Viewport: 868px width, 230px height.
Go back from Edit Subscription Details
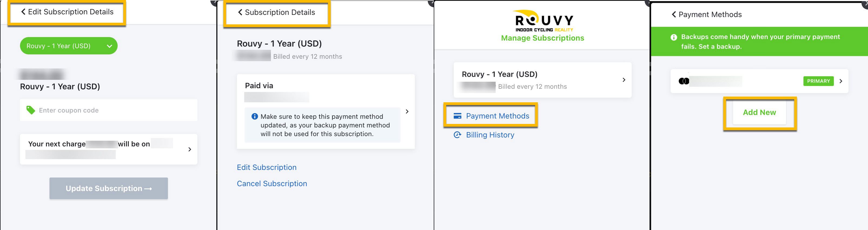(23, 12)
